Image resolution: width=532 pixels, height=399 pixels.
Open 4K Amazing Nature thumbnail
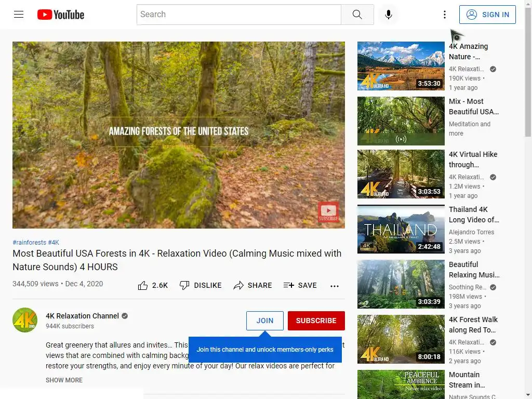tap(401, 66)
